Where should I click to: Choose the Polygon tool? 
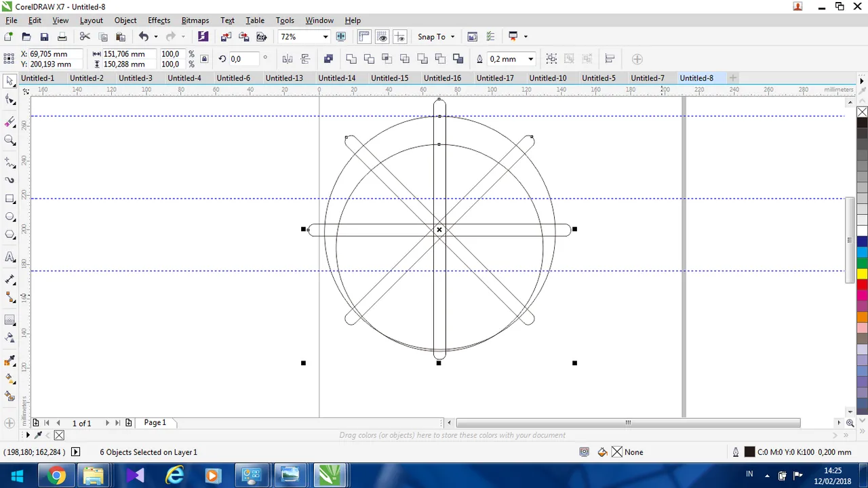(10, 235)
